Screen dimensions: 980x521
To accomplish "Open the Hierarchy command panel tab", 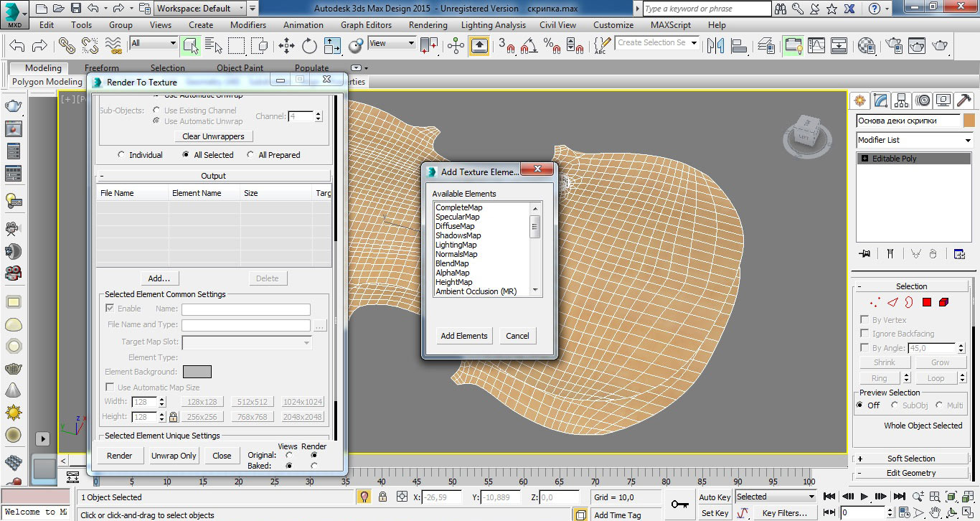I will (902, 100).
